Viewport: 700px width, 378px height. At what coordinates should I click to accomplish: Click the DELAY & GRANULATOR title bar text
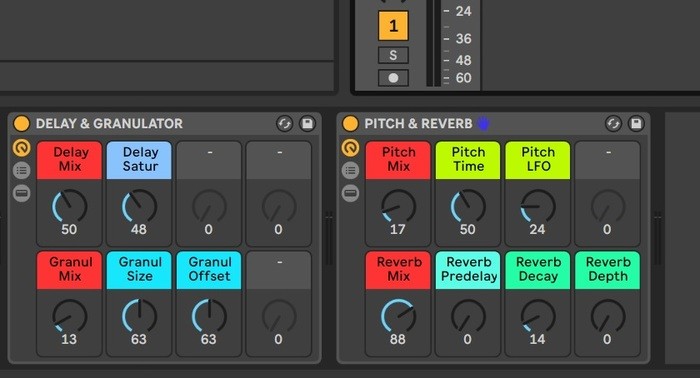click(109, 124)
